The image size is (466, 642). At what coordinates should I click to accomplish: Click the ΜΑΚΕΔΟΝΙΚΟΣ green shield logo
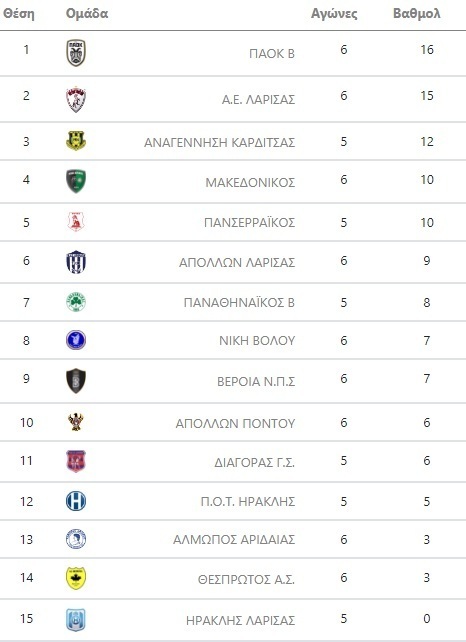click(x=76, y=181)
